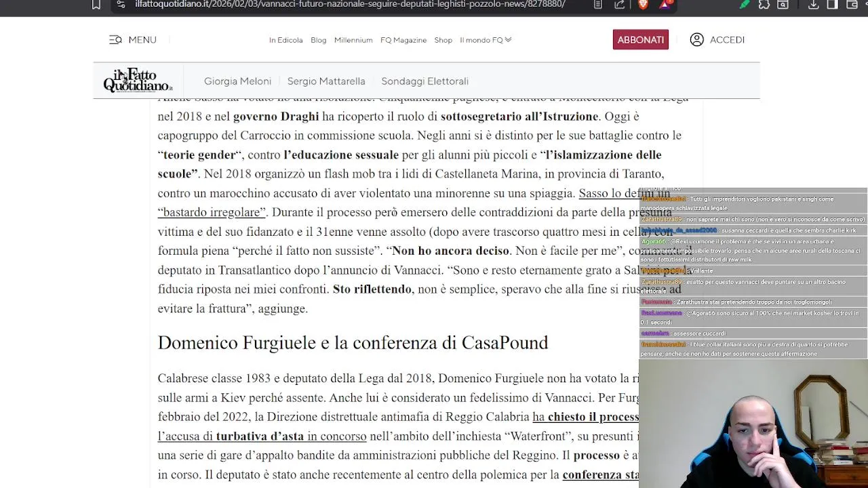868x488 pixels.
Task: Click the bold "Non ho ancora deciso" quote
Action: [x=451, y=251]
